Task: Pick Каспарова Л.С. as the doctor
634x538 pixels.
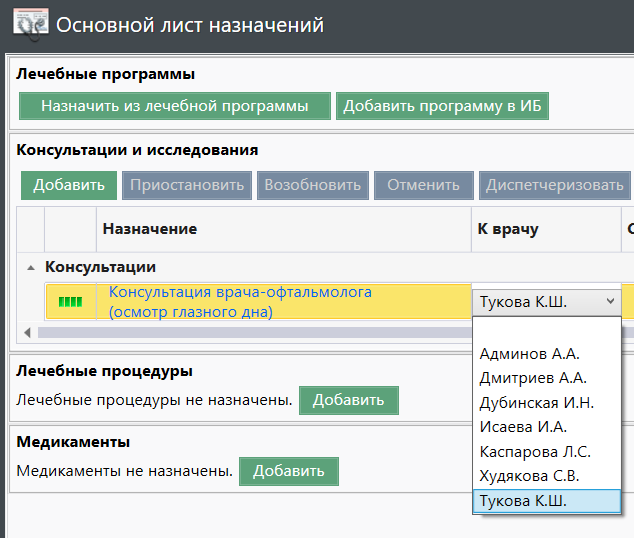Action: [535, 452]
